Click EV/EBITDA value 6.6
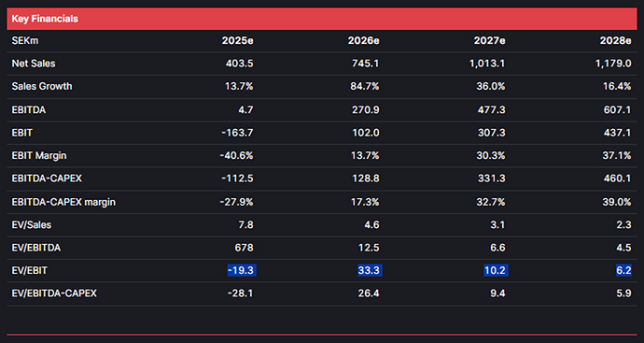Image resolution: width=644 pixels, height=343 pixels. 498,248
